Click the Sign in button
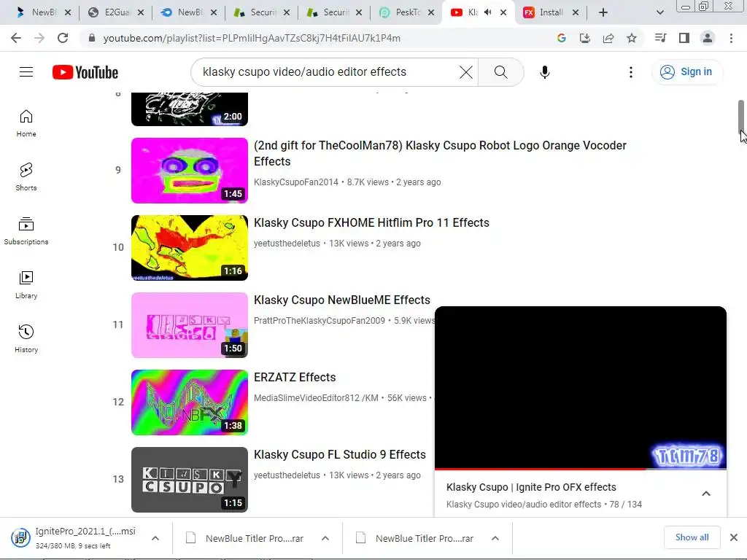The width and height of the screenshot is (747, 560). 687,72
